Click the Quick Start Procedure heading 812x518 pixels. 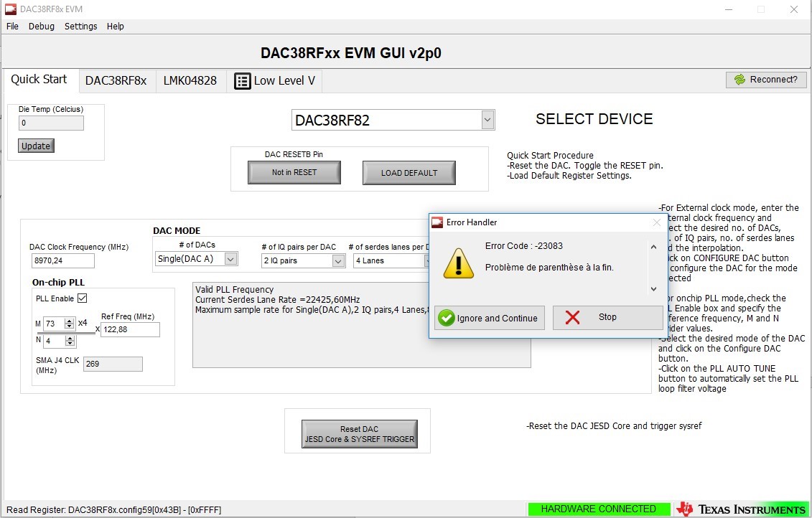point(550,155)
